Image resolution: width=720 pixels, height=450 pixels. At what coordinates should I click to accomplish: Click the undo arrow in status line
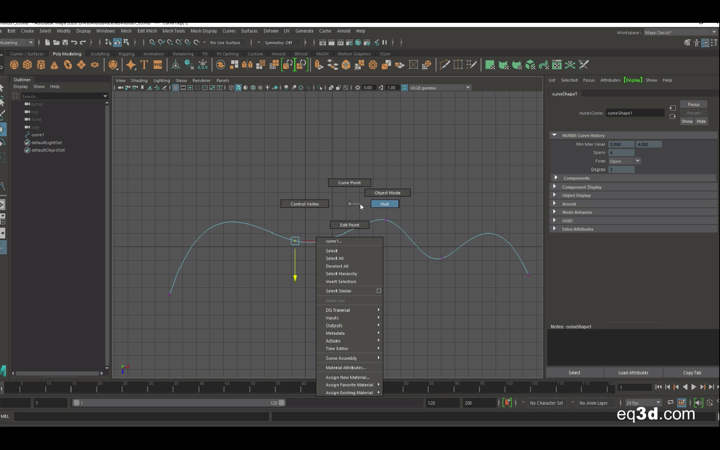tap(74, 43)
